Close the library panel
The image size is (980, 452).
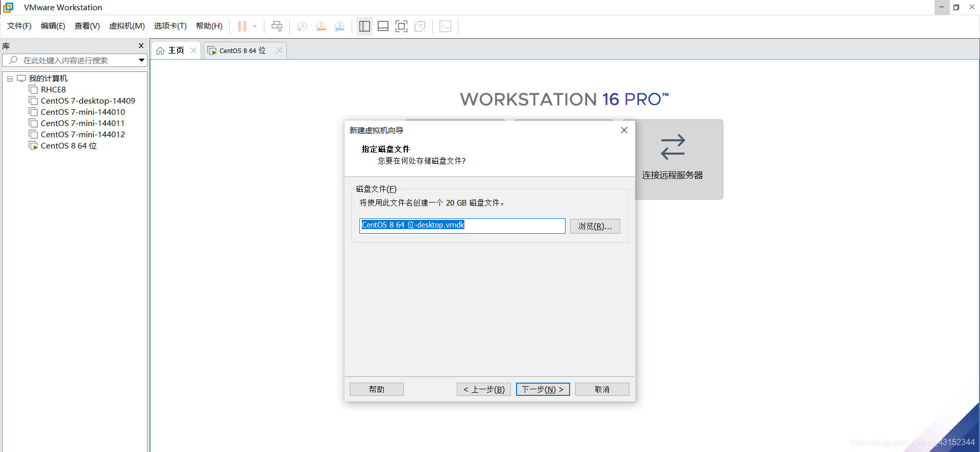(141, 46)
